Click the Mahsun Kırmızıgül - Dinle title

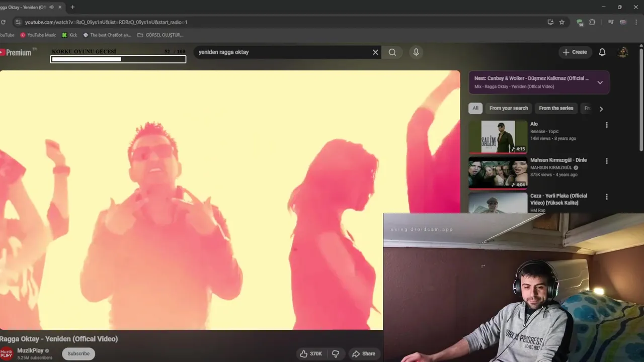(x=558, y=160)
